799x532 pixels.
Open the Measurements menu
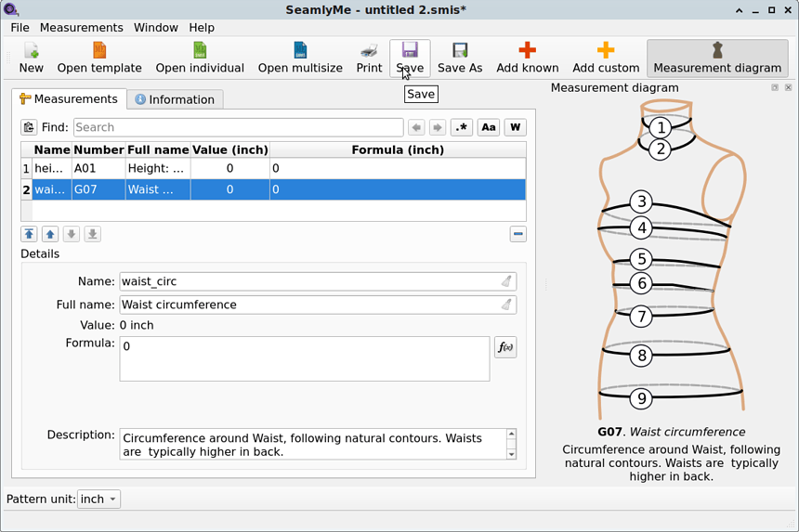[x=82, y=28]
